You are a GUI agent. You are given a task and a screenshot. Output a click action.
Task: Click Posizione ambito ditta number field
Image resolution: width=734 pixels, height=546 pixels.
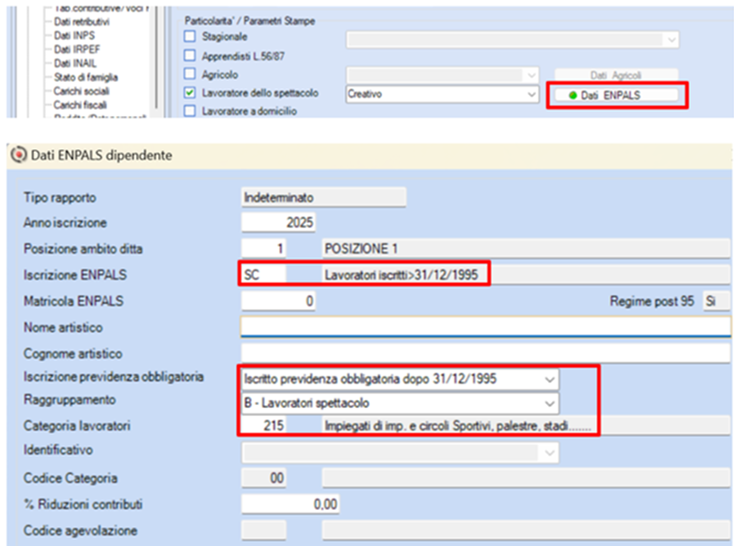264,248
